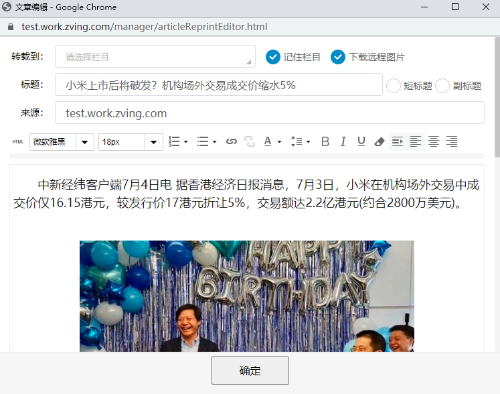Remove link with unlink icon
The image size is (500, 394).
click(249, 142)
